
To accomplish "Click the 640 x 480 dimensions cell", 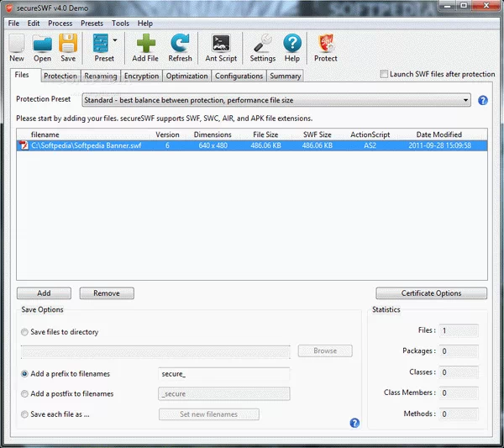I will pos(213,145).
